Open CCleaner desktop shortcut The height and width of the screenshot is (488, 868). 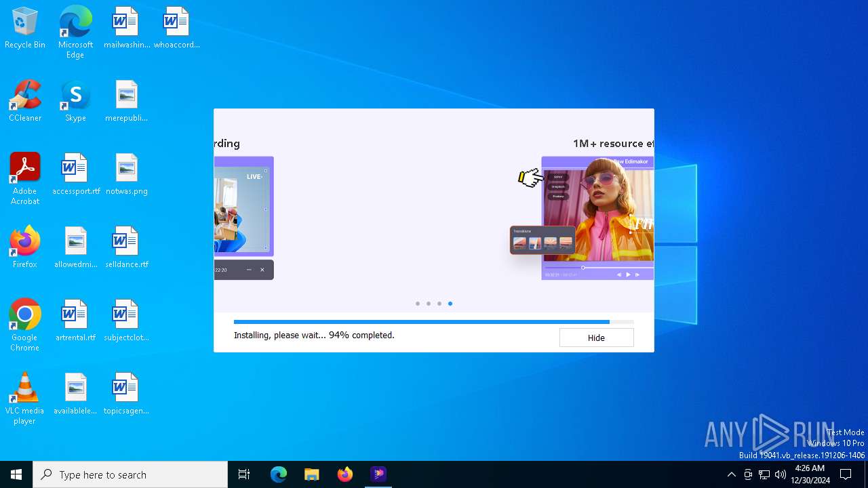tap(25, 101)
